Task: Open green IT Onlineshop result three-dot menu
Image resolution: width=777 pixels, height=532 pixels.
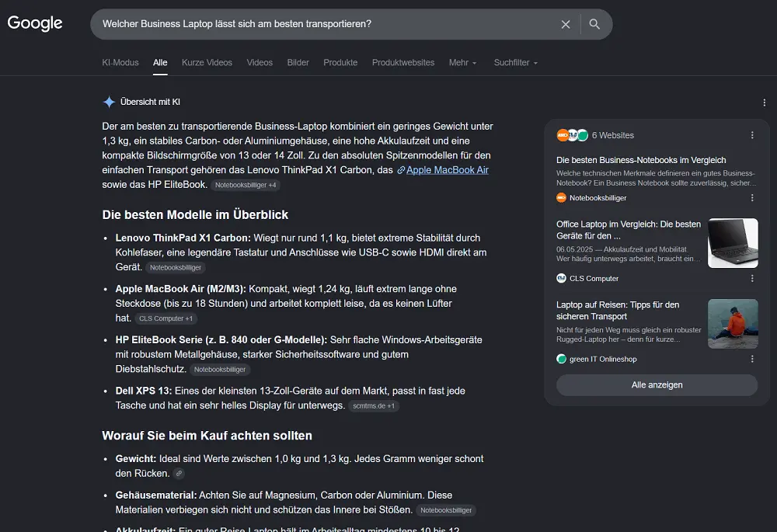Action: tap(752, 359)
